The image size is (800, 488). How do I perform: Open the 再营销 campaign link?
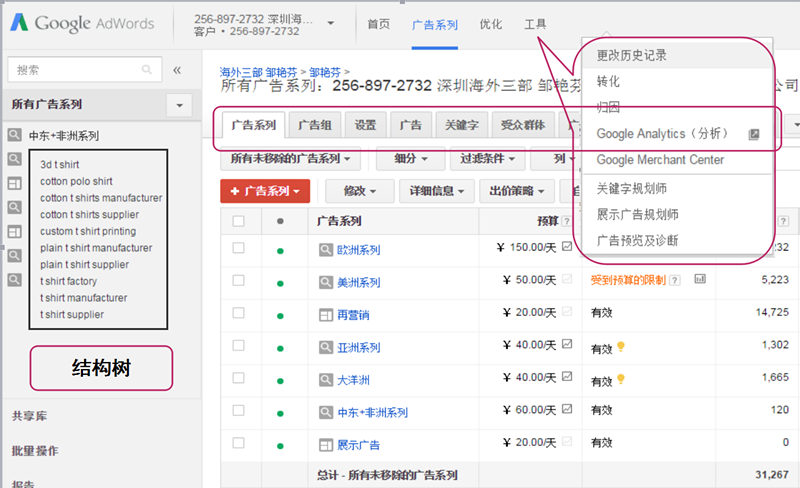click(353, 315)
